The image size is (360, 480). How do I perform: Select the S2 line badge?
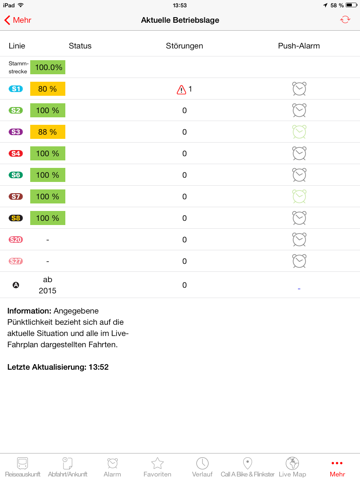coord(16,110)
